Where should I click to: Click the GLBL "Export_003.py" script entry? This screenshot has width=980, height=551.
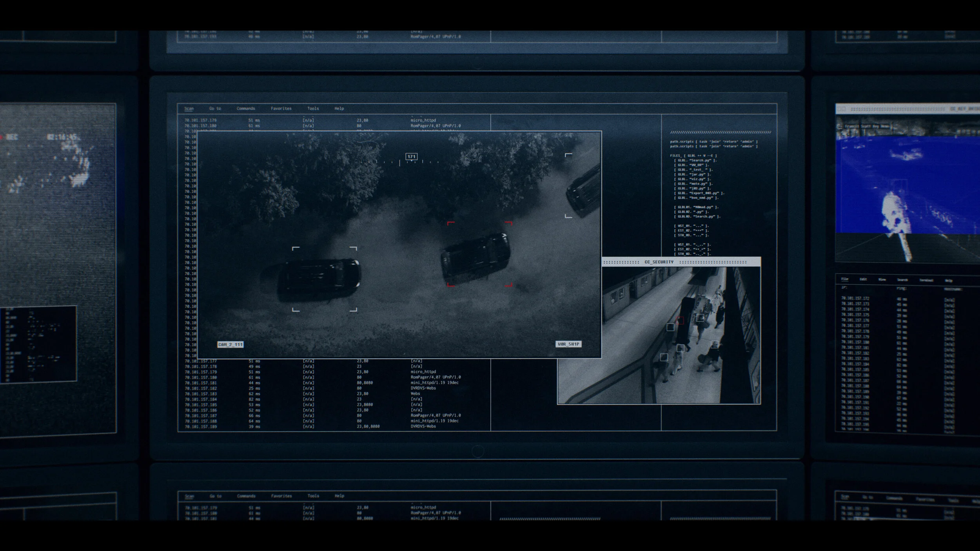699,193
